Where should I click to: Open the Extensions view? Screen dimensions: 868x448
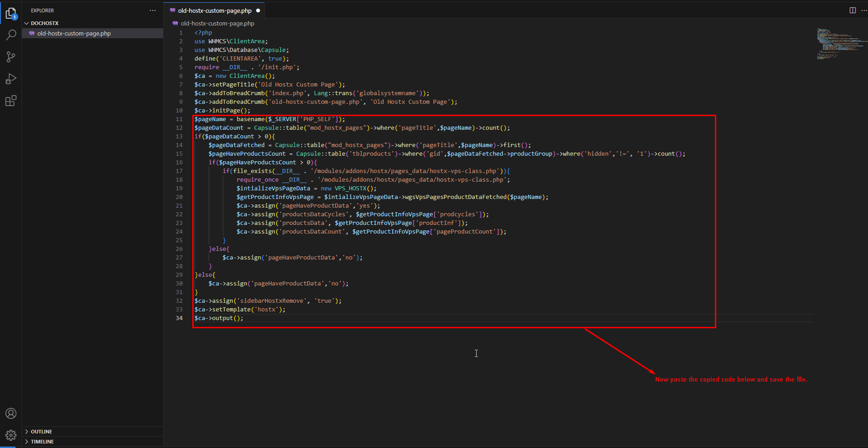[11, 101]
